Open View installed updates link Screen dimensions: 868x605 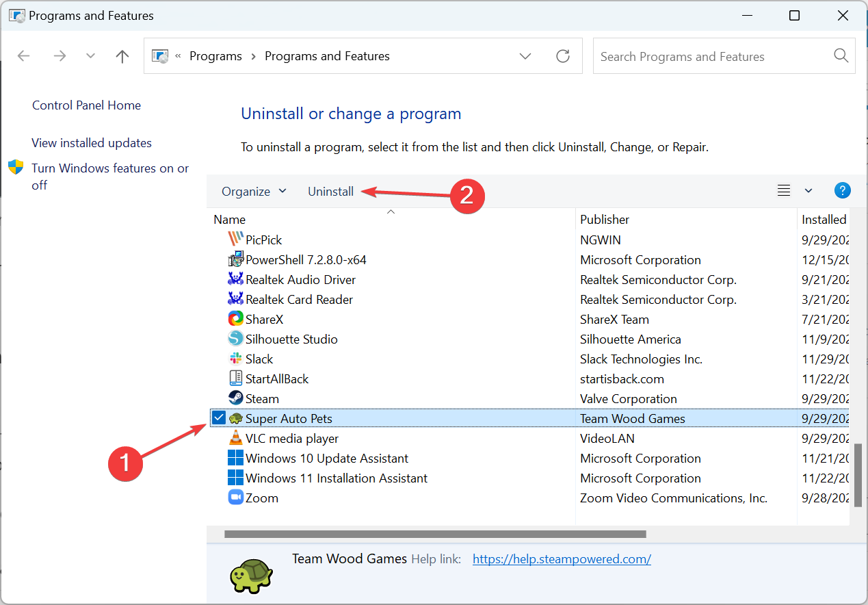pyautogui.click(x=92, y=143)
